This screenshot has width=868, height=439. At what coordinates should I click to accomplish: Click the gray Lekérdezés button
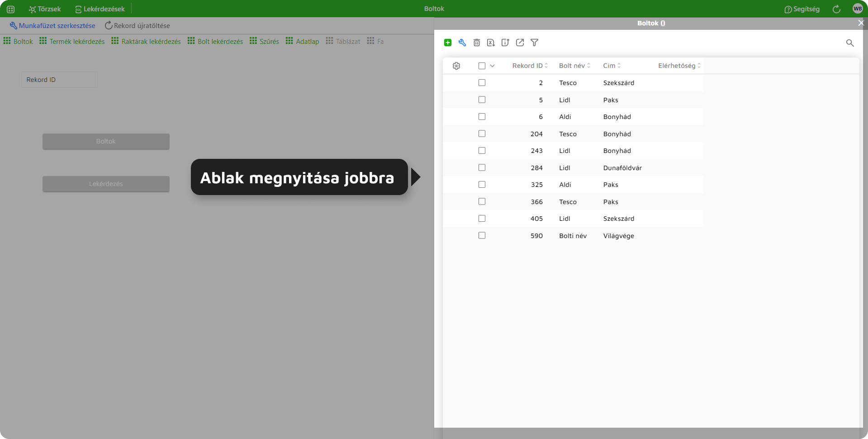[x=106, y=184]
